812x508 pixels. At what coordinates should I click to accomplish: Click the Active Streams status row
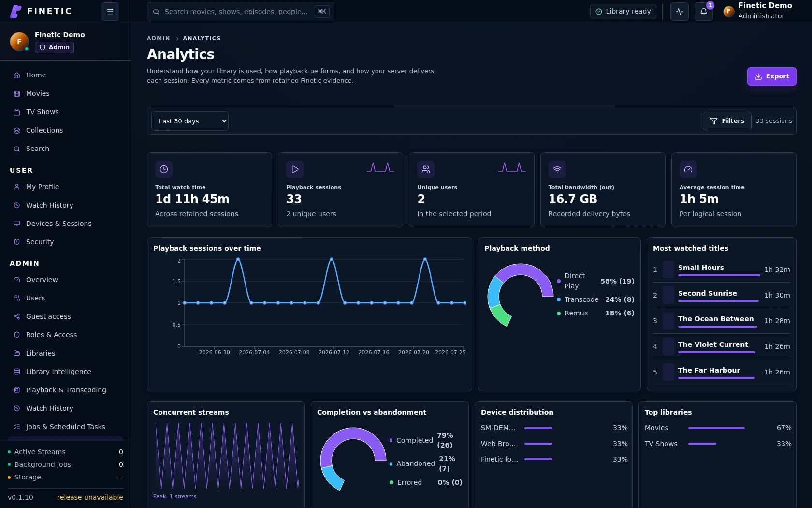click(x=65, y=452)
